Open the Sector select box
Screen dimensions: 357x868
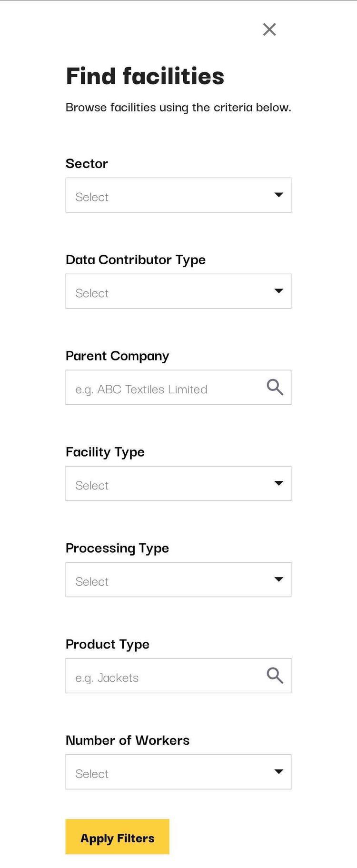pos(167,195)
